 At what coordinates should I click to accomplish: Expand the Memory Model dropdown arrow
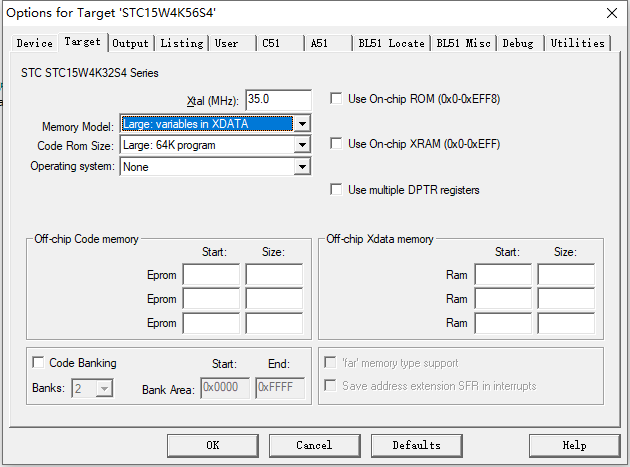tap(302, 123)
